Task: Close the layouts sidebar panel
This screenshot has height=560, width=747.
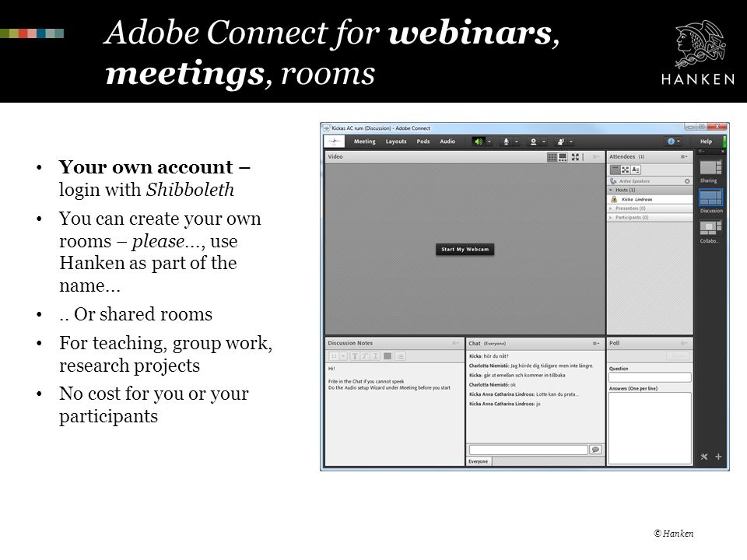Action: point(723,152)
